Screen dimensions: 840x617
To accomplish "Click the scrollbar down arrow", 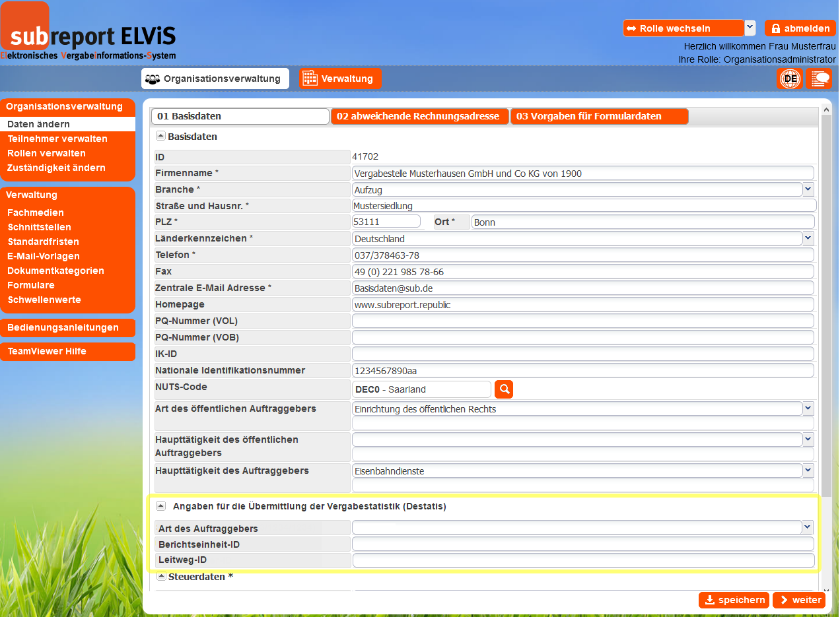I will coord(826,589).
